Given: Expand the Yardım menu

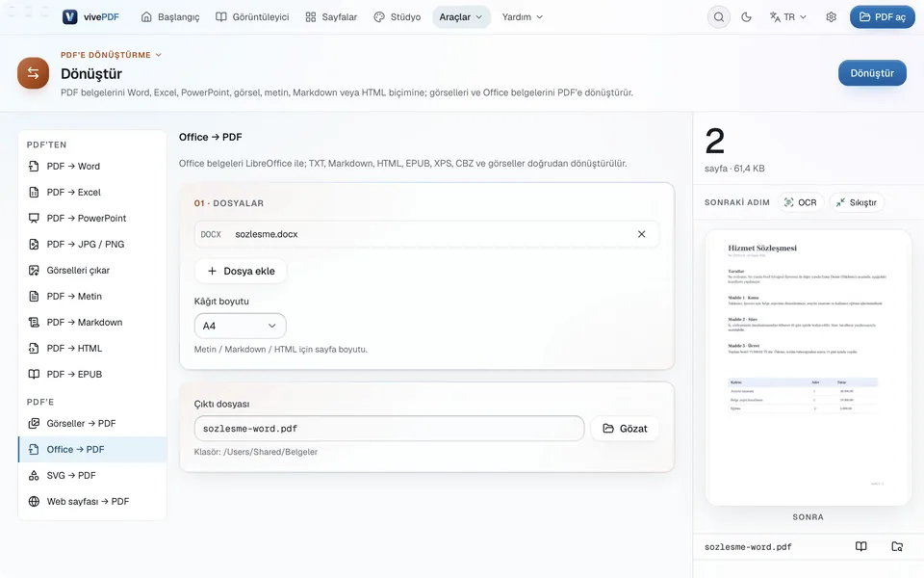Looking at the screenshot, I should coord(522,17).
